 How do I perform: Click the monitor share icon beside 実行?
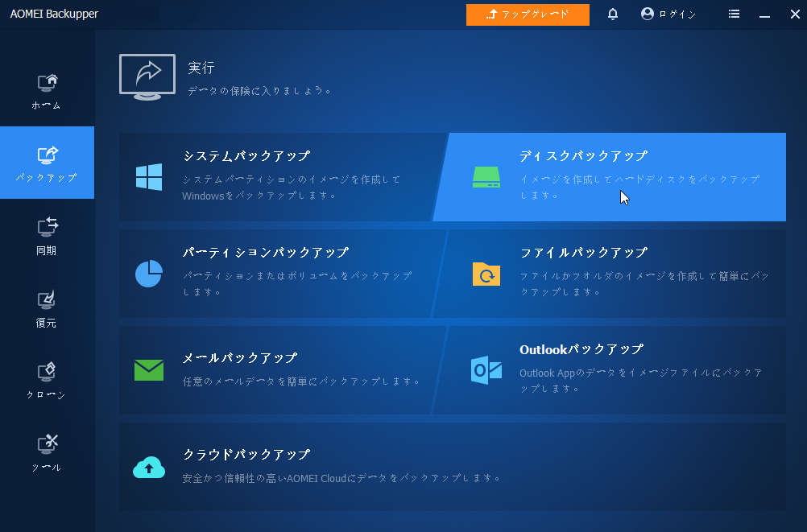[x=147, y=77]
